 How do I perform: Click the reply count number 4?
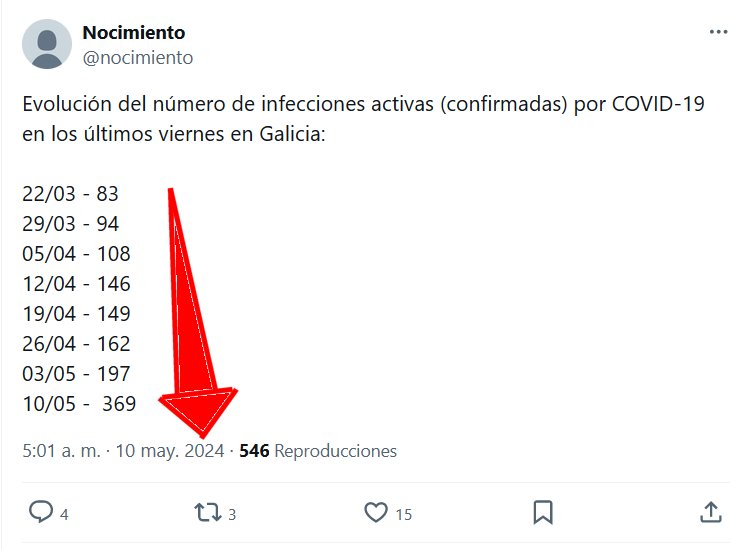point(64,515)
